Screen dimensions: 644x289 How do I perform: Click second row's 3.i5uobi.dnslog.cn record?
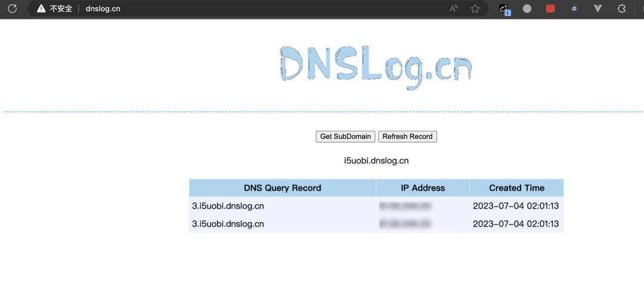(x=228, y=224)
